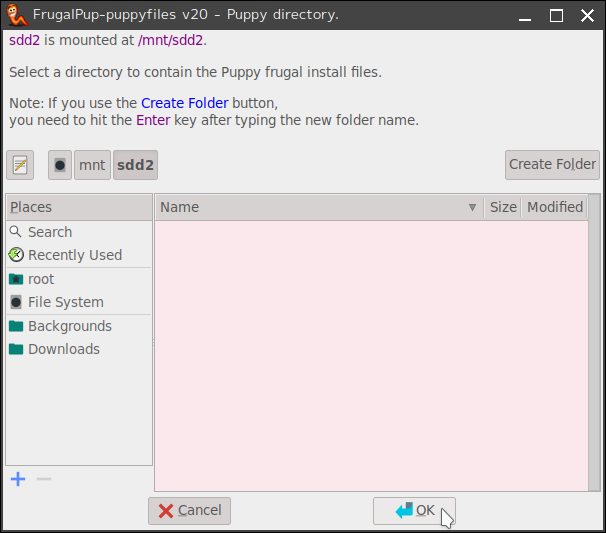Click the type-a-file-name pencil icon
Image resolution: width=606 pixels, height=533 pixels.
(x=20, y=165)
